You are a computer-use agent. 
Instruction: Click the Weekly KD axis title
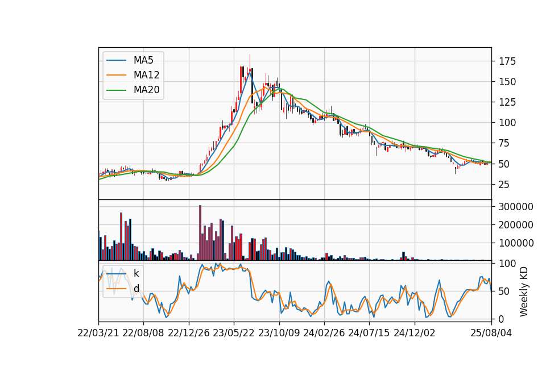524,292
